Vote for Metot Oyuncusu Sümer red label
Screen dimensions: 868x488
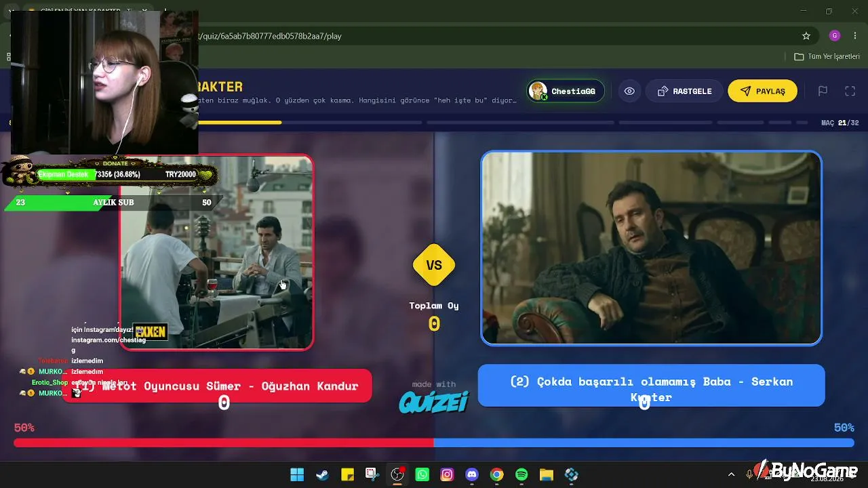[217, 386]
